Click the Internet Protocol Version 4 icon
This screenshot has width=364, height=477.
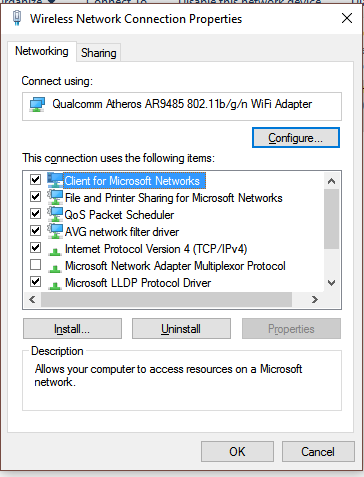[55, 252]
